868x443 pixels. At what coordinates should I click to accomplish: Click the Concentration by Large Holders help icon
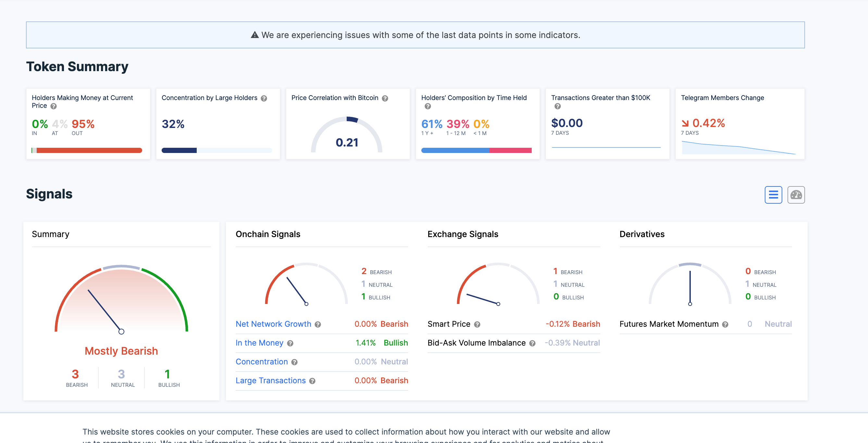264,98
